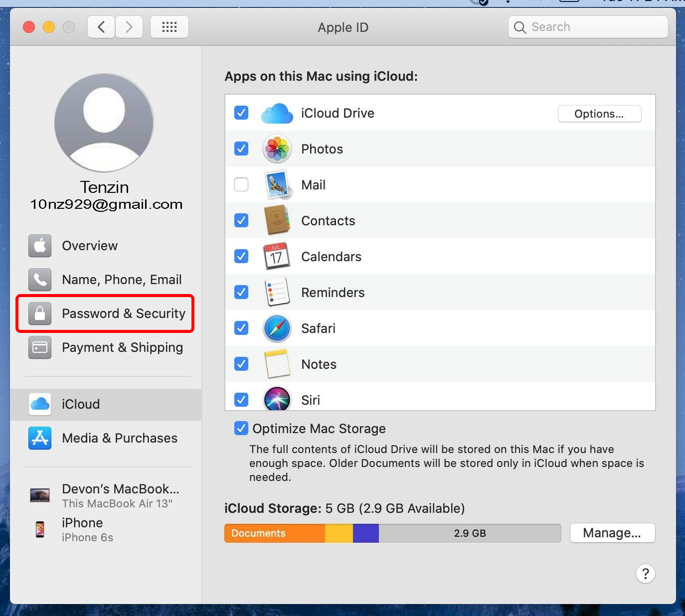The image size is (685, 616).
Task: Click the magnifying glass search icon
Action: pos(520,27)
